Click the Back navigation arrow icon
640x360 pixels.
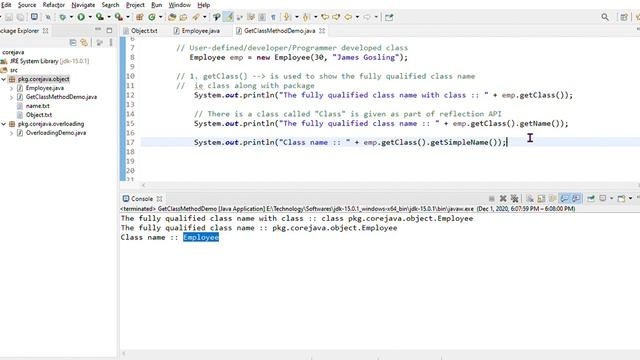pos(348,17)
